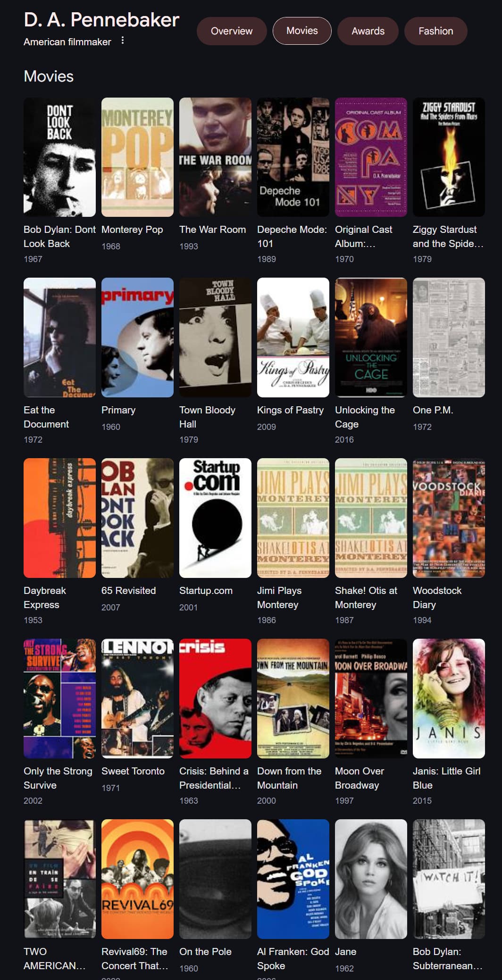Select the Depeche Mode 101 poster
The height and width of the screenshot is (980, 502).
pyautogui.click(x=293, y=157)
